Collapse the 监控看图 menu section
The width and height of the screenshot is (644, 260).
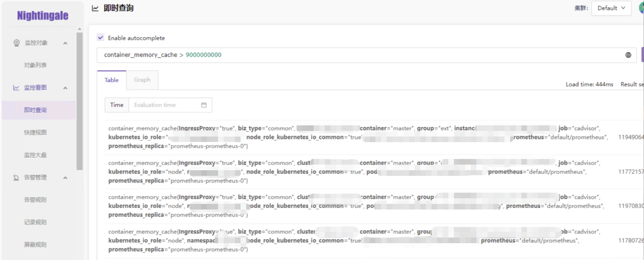[x=65, y=88]
